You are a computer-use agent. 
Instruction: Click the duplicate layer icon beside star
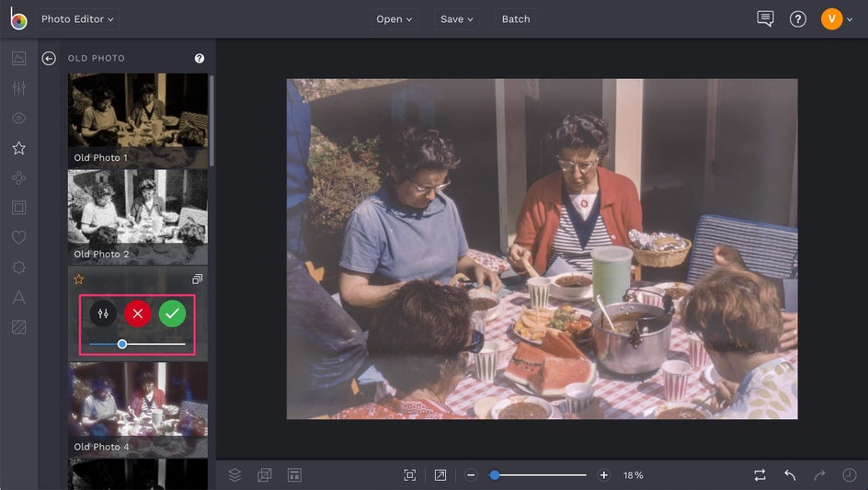click(197, 279)
